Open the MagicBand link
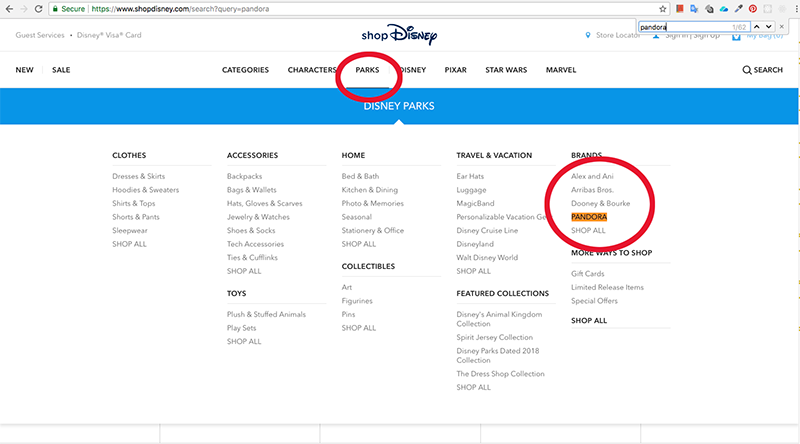The image size is (800, 444). [477, 203]
